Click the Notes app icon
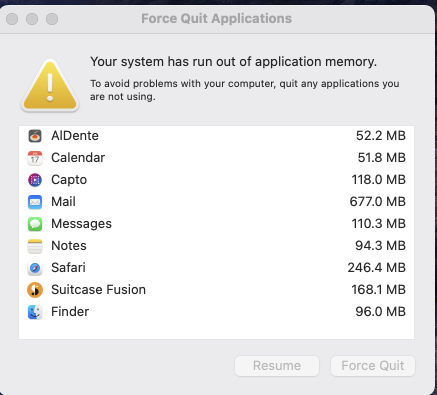Image resolution: width=437 pixels, height=395 pixels. [x=35, y=246]
